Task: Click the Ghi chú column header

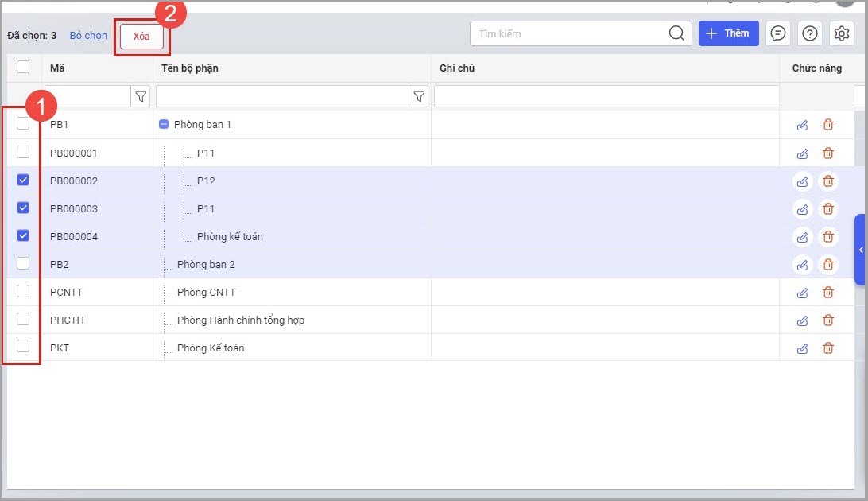Action: point(457,68)
